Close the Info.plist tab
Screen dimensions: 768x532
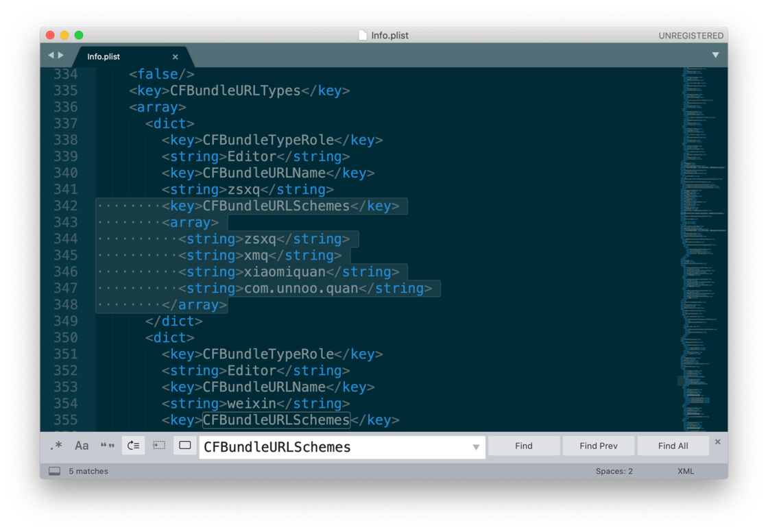pos(176,57)
